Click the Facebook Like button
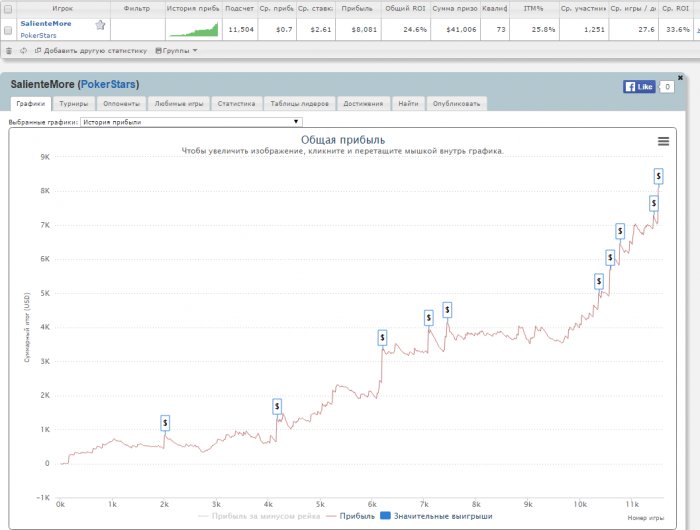Image resolution: width=700 pixels, height=530 pixels. pyautogui.click(x=640, y=87)
